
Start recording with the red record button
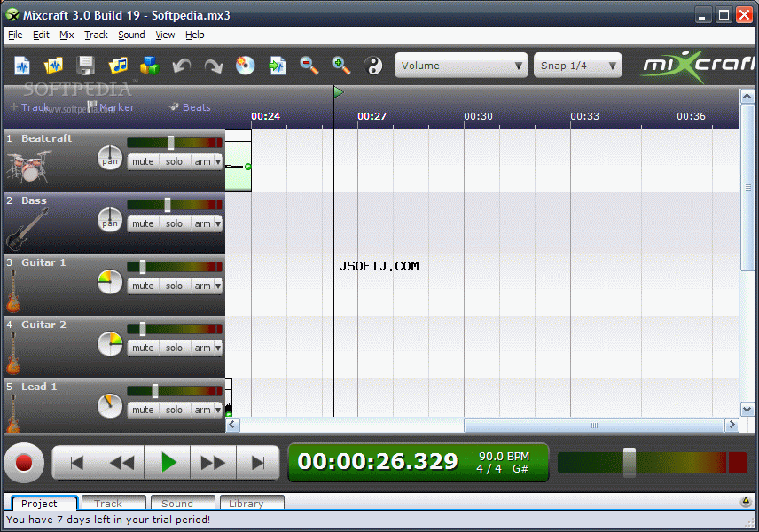24,463
